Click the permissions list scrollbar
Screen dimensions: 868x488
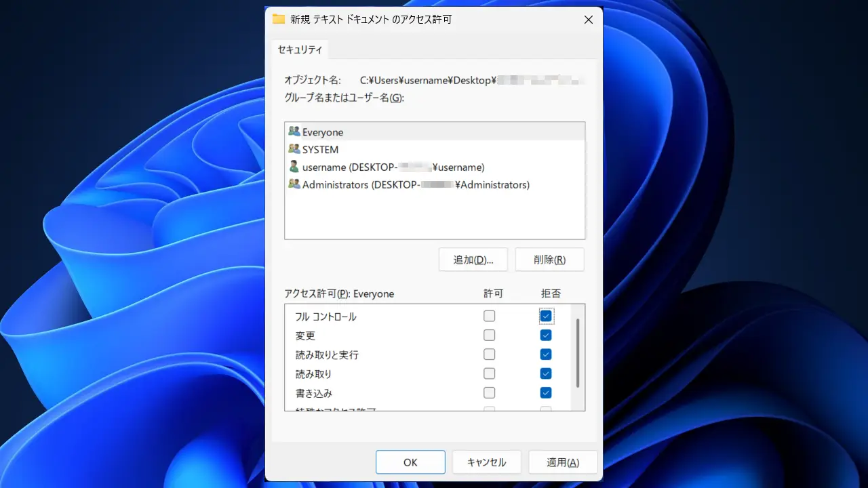click(578, 353)
